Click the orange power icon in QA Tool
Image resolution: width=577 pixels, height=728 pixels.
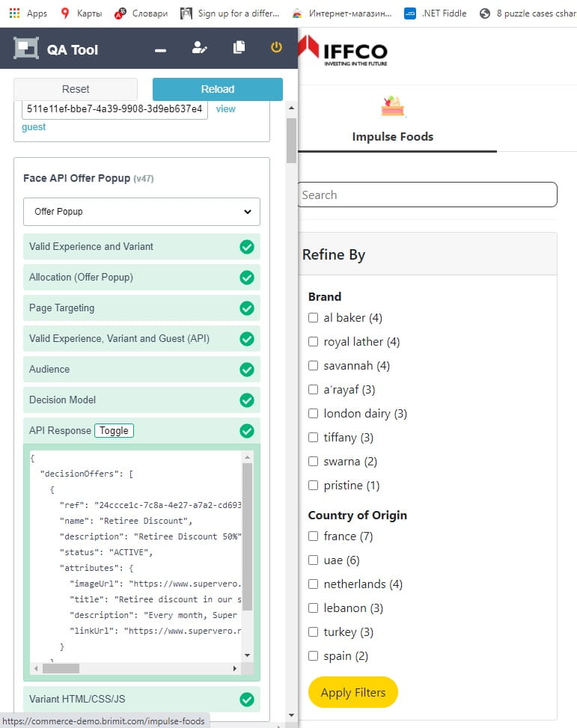click(x=276, y=47)
